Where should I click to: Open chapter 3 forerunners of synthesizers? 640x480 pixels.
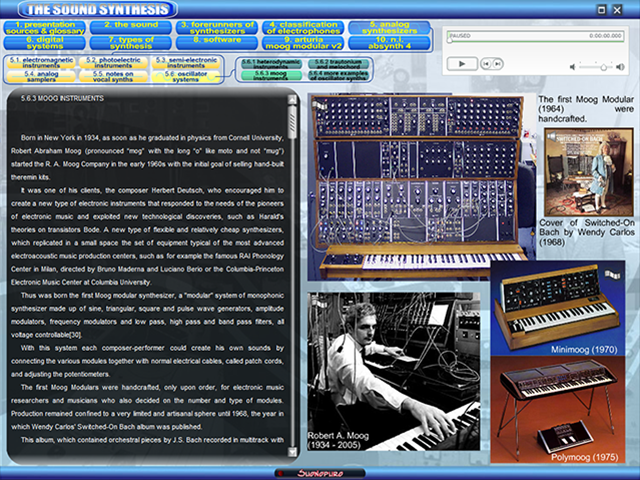(x=217, y=28)
